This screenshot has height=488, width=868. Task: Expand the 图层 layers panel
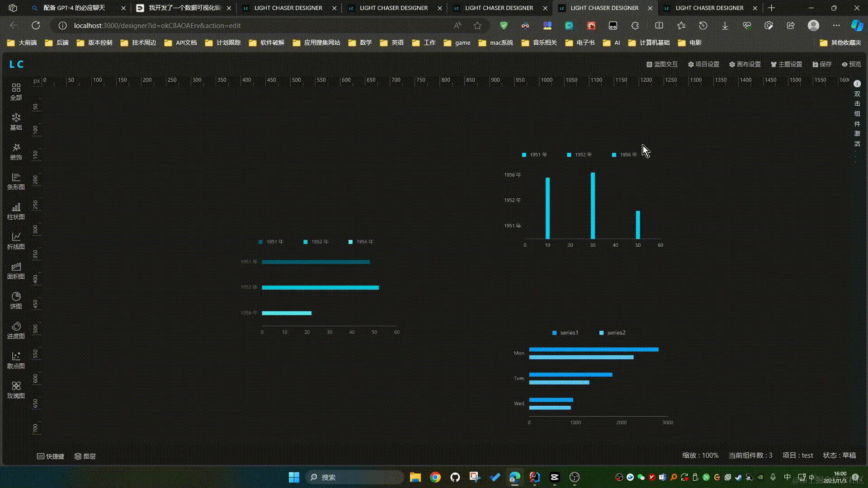tap(85, 456)
